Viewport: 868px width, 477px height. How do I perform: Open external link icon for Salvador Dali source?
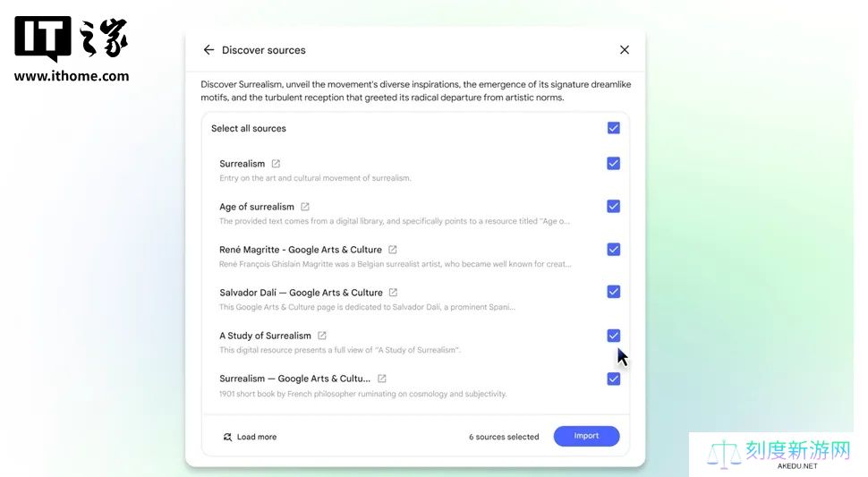393,292
